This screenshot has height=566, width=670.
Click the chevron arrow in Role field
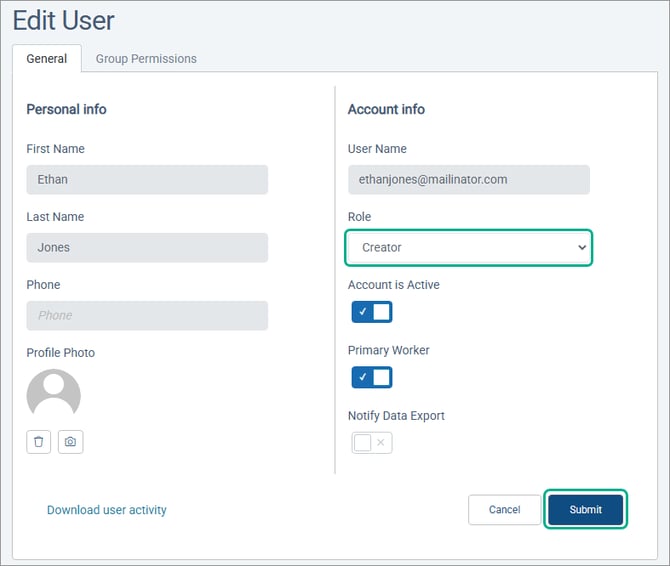[582, 247]
